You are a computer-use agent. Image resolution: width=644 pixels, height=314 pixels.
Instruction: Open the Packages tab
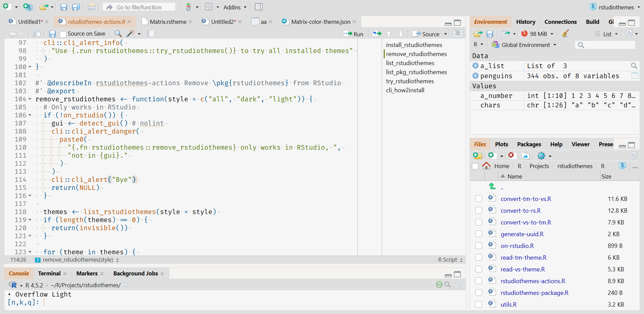pyautogui.click(x=529, y=144)
